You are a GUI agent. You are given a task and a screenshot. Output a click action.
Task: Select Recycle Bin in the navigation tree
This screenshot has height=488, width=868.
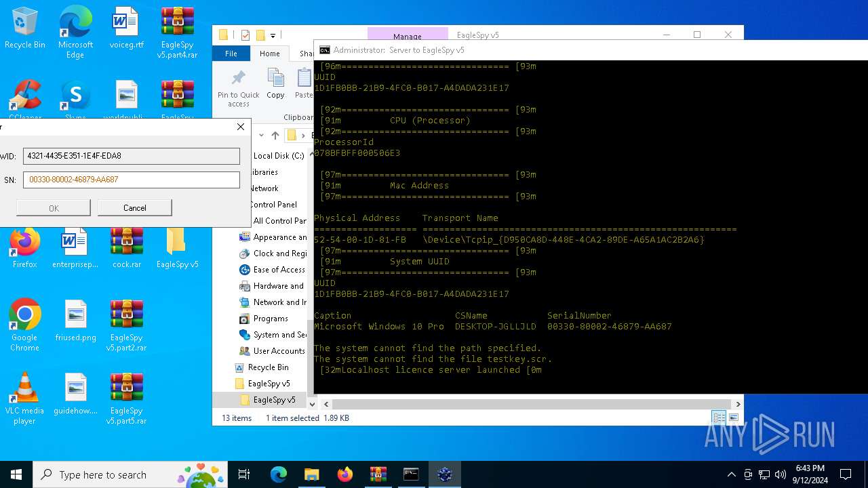tap(262, 367)
